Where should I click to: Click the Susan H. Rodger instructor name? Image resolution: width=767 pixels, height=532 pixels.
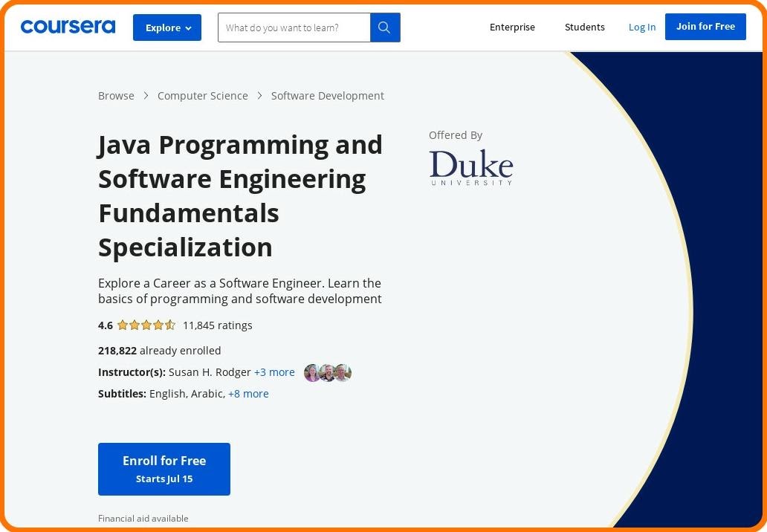[210, 372]
